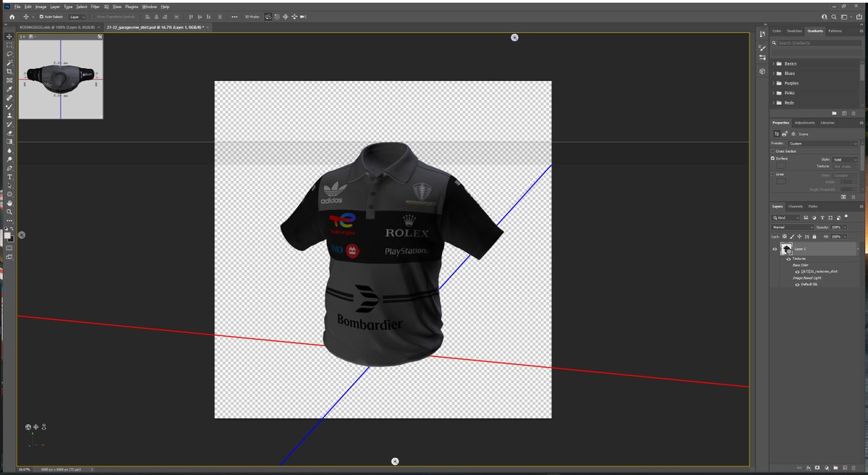The image size is (868, 475).
Task: Open the Window menu
Action: pyautogui.click(x=149, y=7)
